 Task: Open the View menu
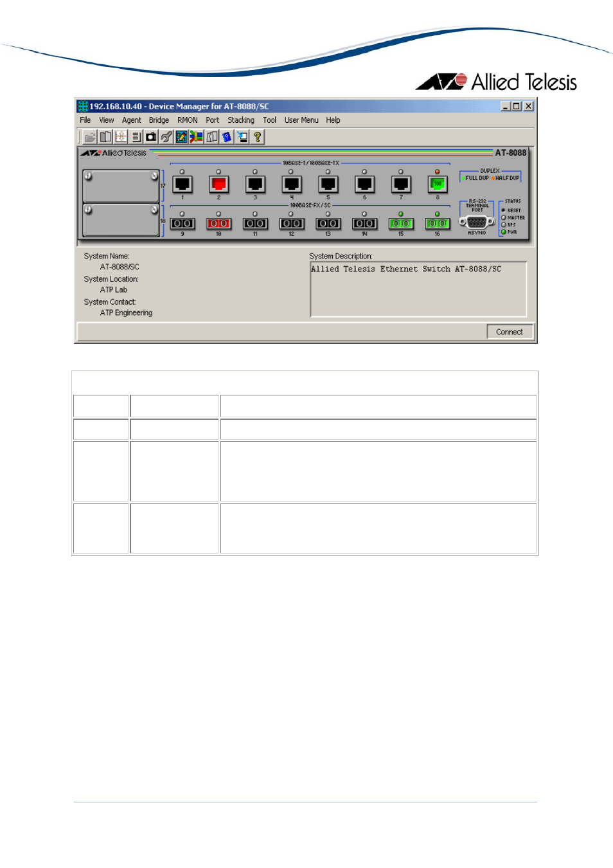[x=107, y=120]
